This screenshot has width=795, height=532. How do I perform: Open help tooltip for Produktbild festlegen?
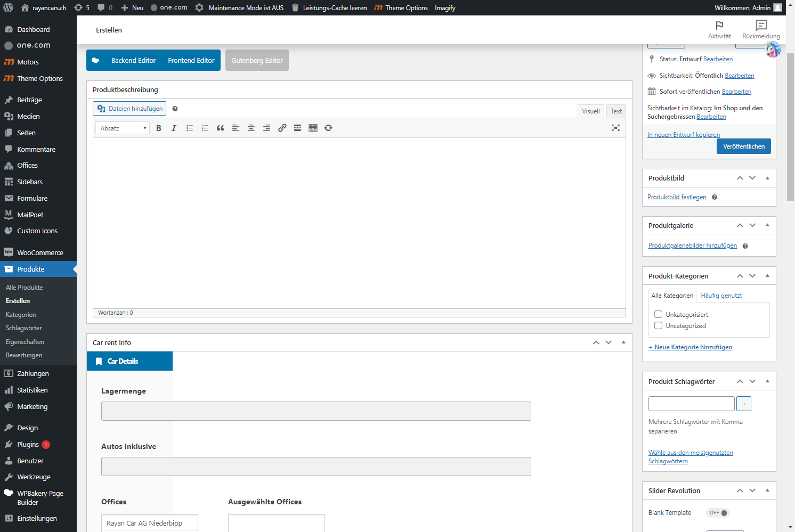coord(715,197)
